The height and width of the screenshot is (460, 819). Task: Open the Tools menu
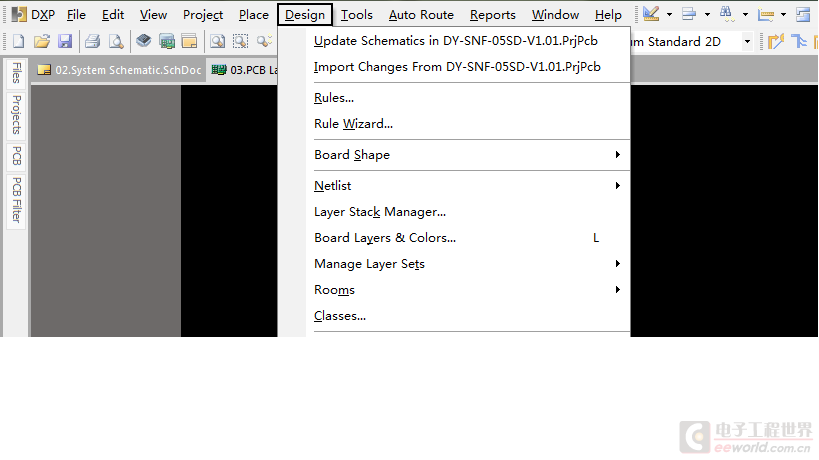click(357, 15)
